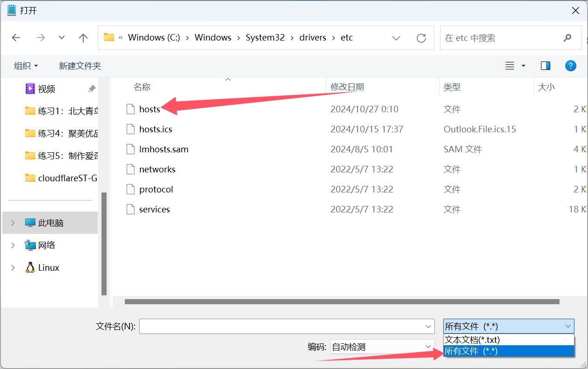The height and width of the screenshot is (369, 588).
Task: Open the file type dropdown showing 所有文件
Action: (508, 326)
